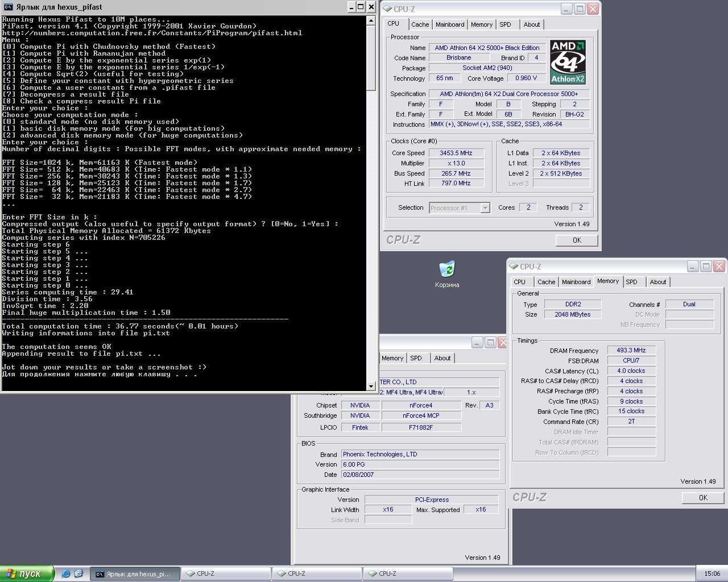This screenshot has height=582, width=728.
Task: Click the CAS# Latency value 4.0 clocks
Action: click(x=631, y=371)
